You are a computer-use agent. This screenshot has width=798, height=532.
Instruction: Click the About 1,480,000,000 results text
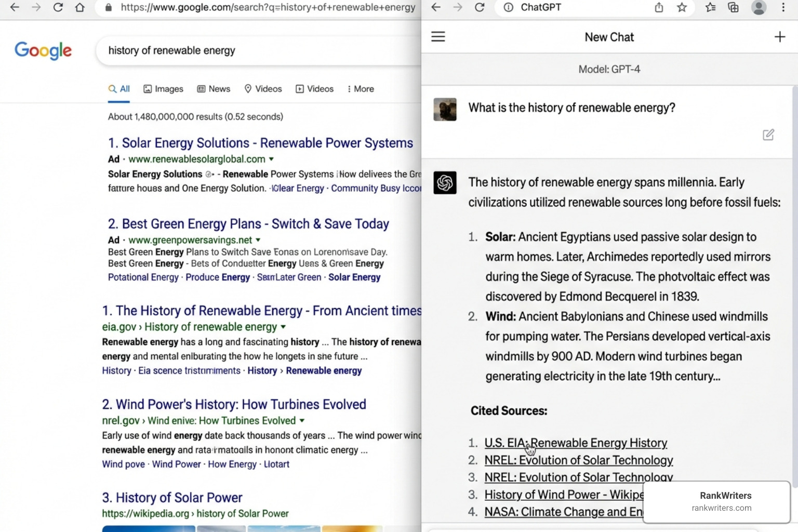195,117
